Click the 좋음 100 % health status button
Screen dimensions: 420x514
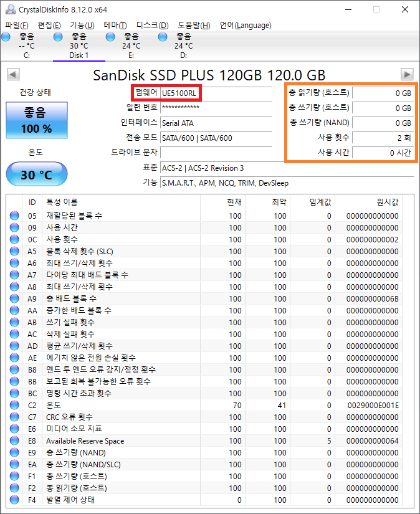[x=37, y=120]
